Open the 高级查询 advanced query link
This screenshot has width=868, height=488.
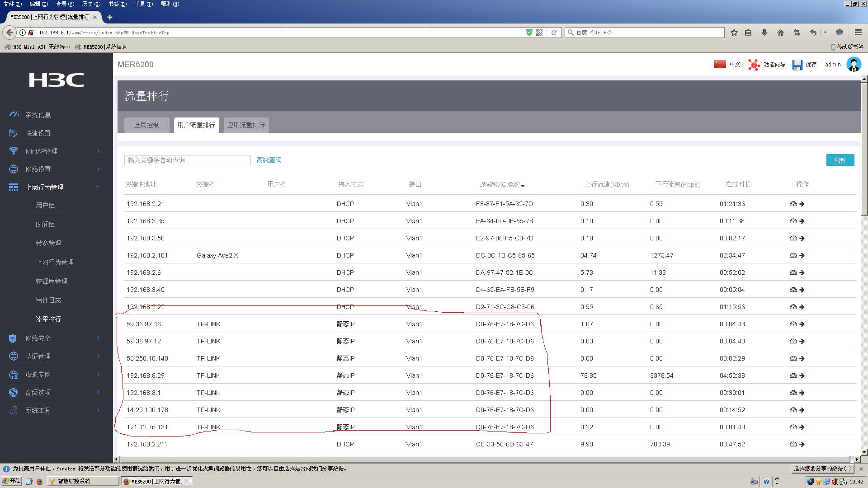[269, 160]
